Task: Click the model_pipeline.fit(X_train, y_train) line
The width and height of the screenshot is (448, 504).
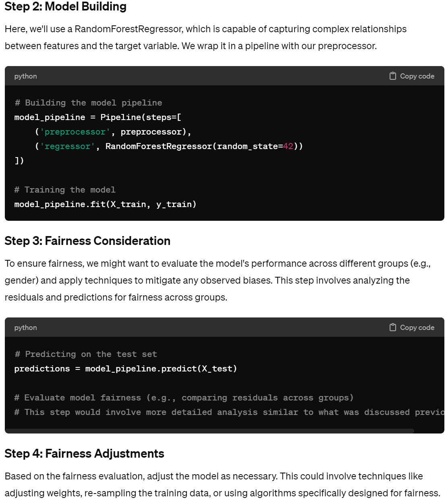Action: [105, 204]
